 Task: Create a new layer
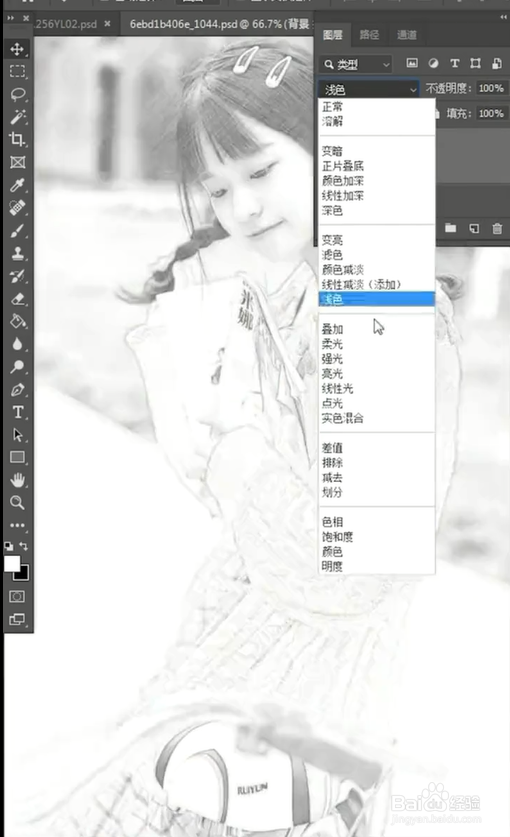(x=474, y=228)
